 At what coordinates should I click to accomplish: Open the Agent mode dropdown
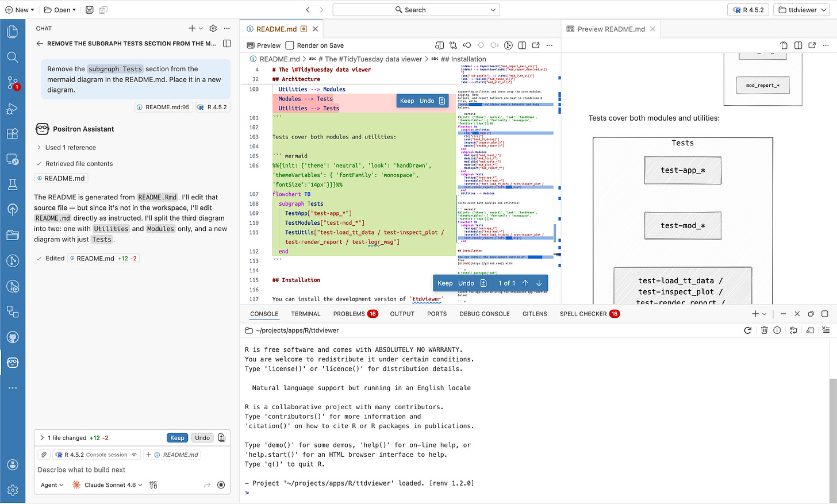point(52,485)
